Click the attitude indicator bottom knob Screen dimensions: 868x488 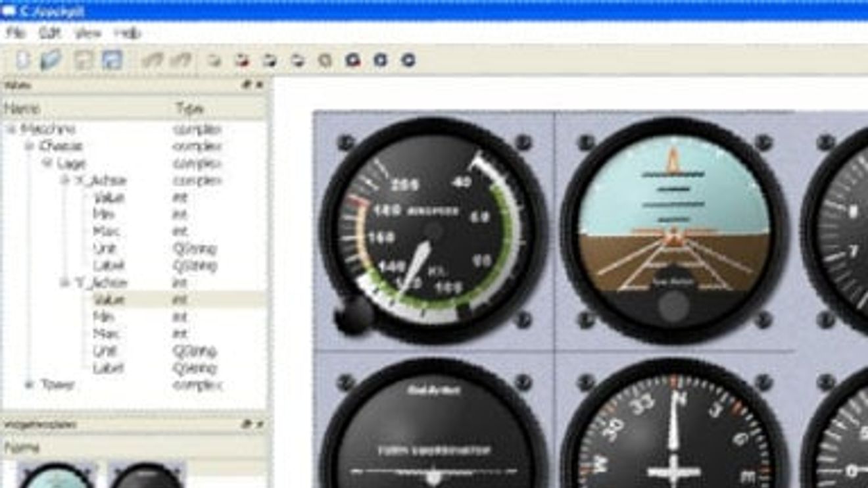pos(673,306)
